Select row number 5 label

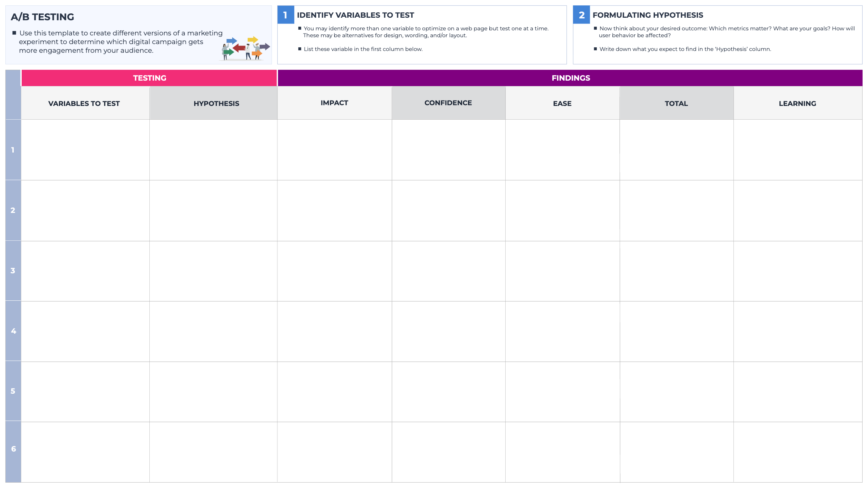tap(13, 391)
